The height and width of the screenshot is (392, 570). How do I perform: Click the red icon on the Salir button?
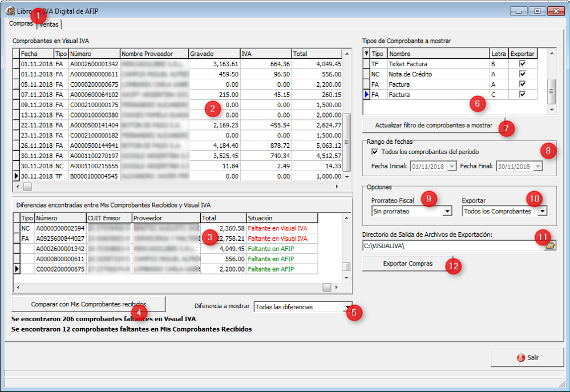[520, 358]
